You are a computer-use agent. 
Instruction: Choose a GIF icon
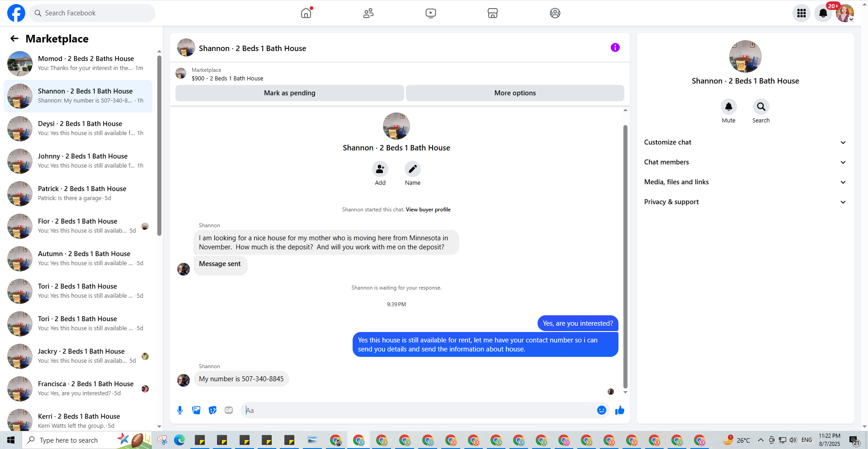tap(229, 410)
